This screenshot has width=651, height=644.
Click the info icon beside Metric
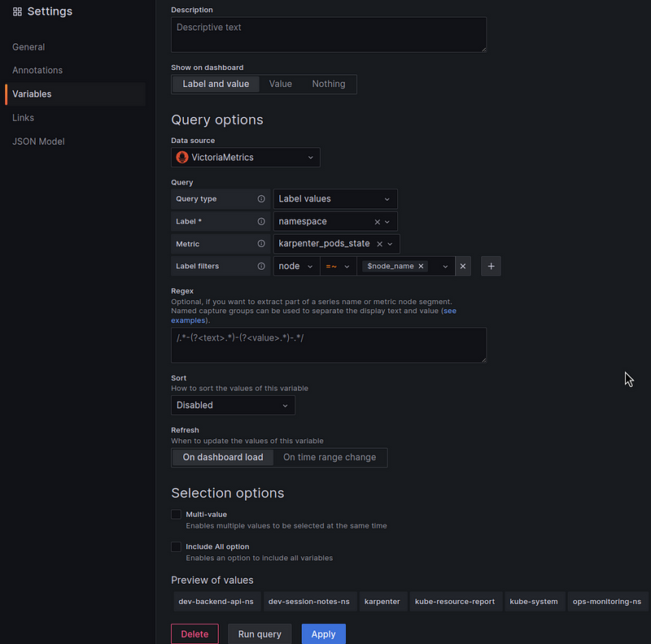(x=261, y=244)
